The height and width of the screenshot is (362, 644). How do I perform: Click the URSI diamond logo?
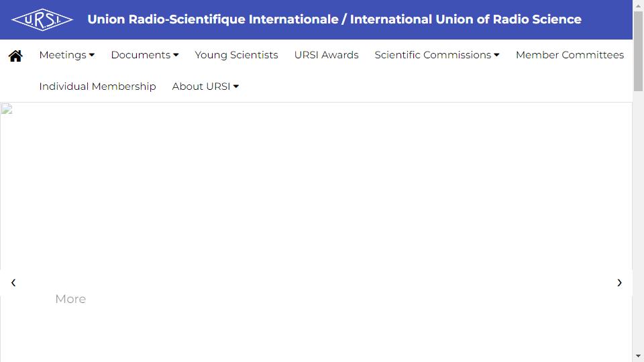(x=42, y=19)
